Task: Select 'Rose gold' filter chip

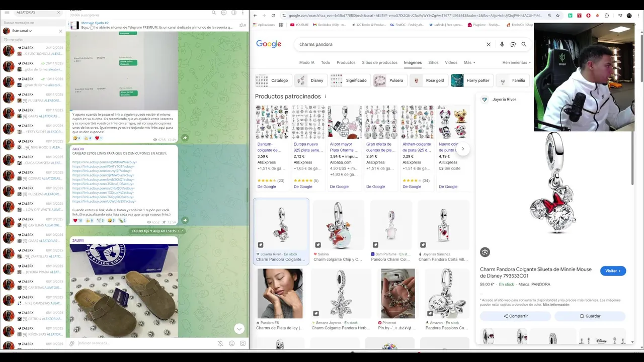Action: [428, 80]
